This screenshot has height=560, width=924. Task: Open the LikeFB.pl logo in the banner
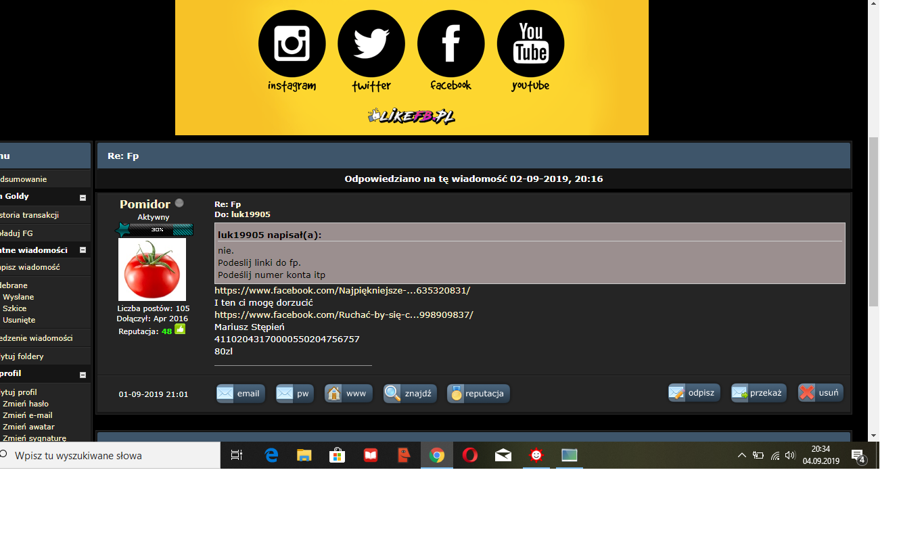[411, 116]
